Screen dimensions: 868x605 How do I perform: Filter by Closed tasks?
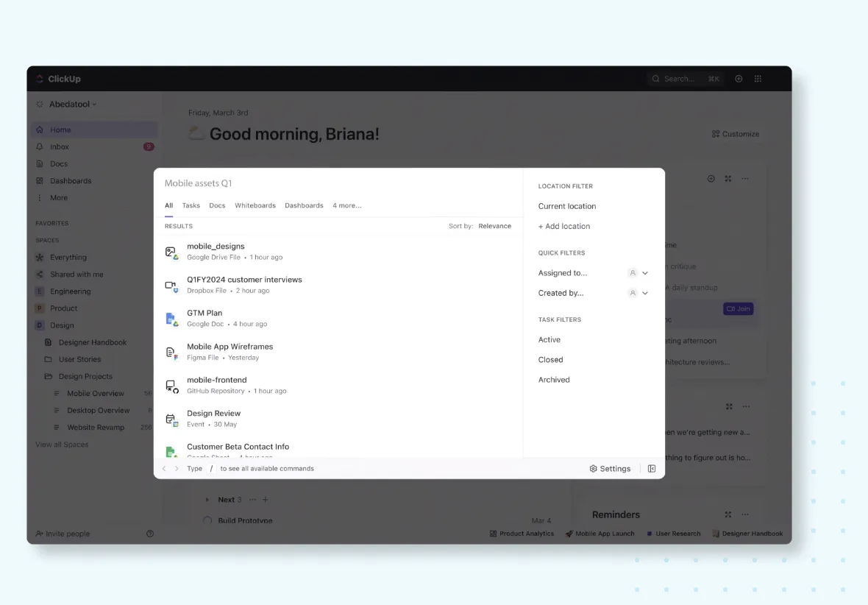(550, 360)
